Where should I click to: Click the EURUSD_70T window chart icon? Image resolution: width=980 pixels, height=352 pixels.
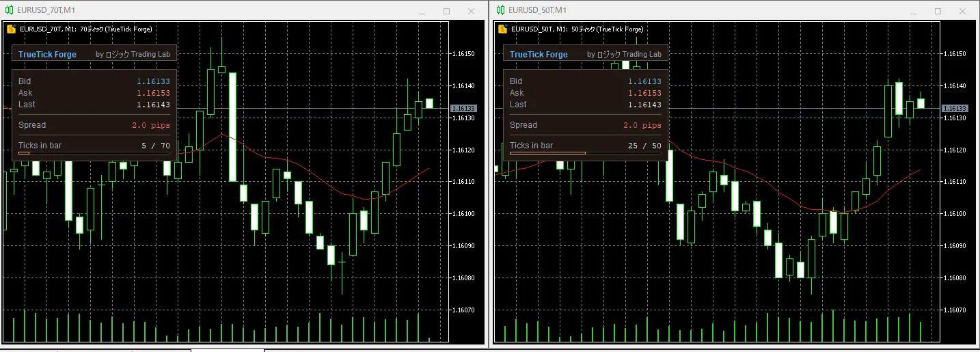pyautogui.click(x=10, y=10)
